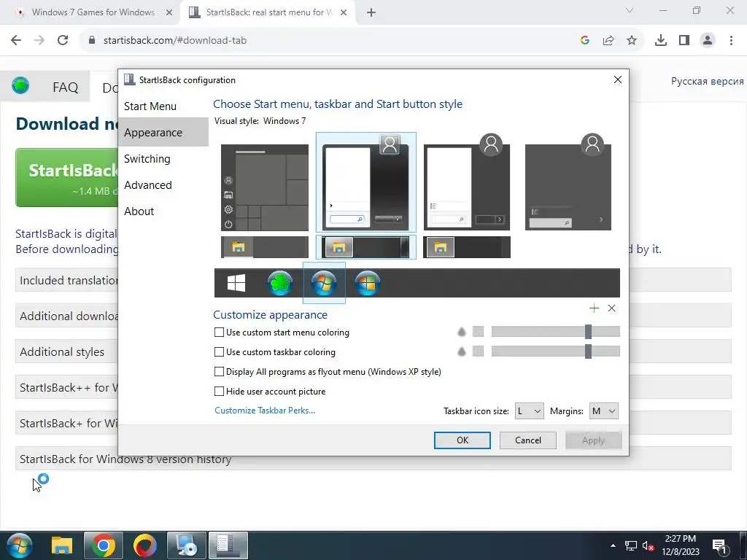Click Cancel in StartIsBack configuration
The width and height of the screenshot is (747, 560).
click(x=528, y=440)
